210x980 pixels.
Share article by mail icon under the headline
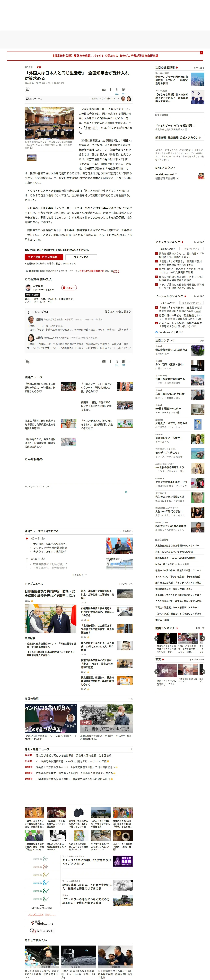click(104, 90)
